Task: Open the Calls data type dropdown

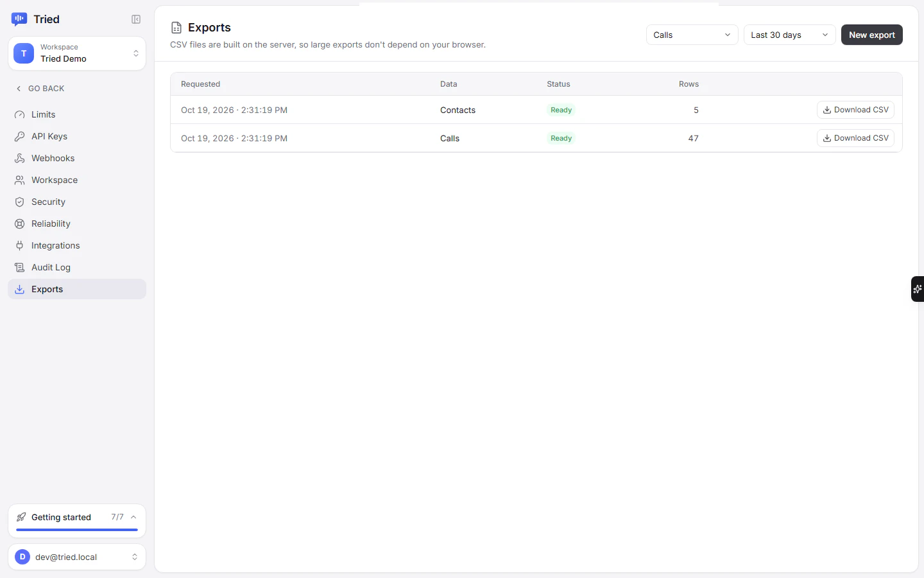Action: click(x=692, y=35)
